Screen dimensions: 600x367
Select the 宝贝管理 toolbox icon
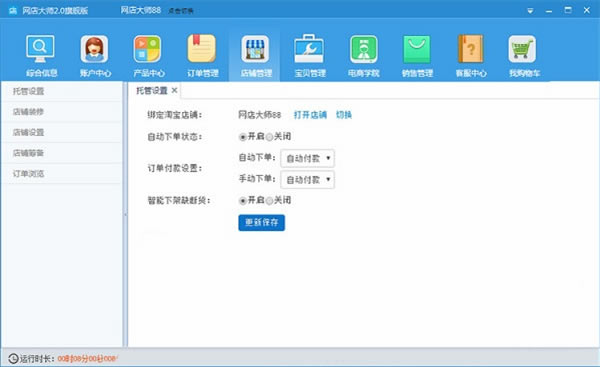pyautogui.click(x=309, y=49)
